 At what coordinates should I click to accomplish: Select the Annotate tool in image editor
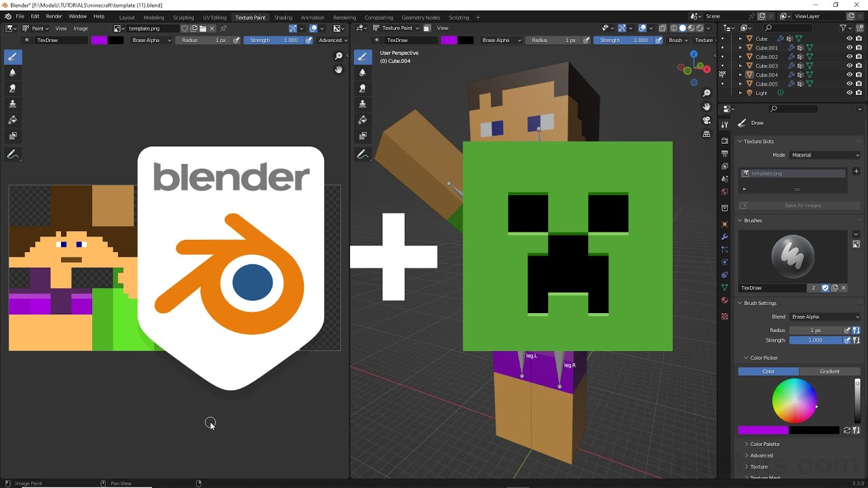[x=12, y=155]
